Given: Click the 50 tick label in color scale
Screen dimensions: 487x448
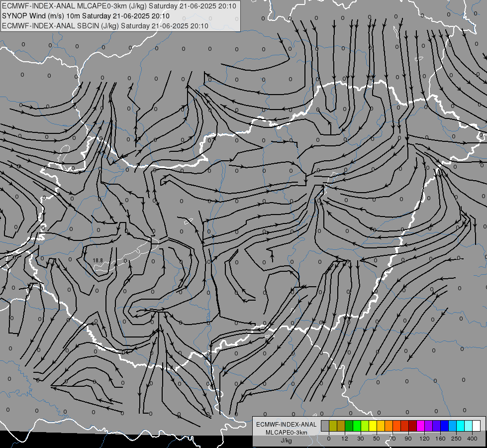Looking at the screenshot, I should [377, 439].
